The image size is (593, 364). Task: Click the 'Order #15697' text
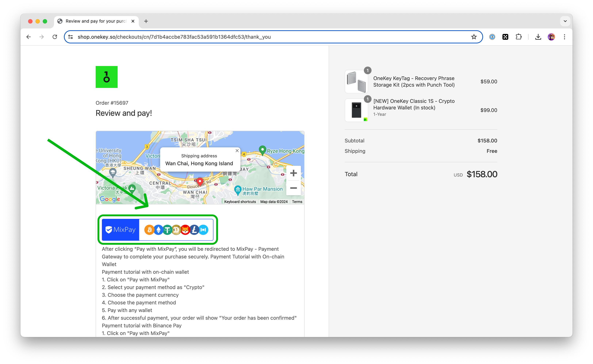point(112,103)
